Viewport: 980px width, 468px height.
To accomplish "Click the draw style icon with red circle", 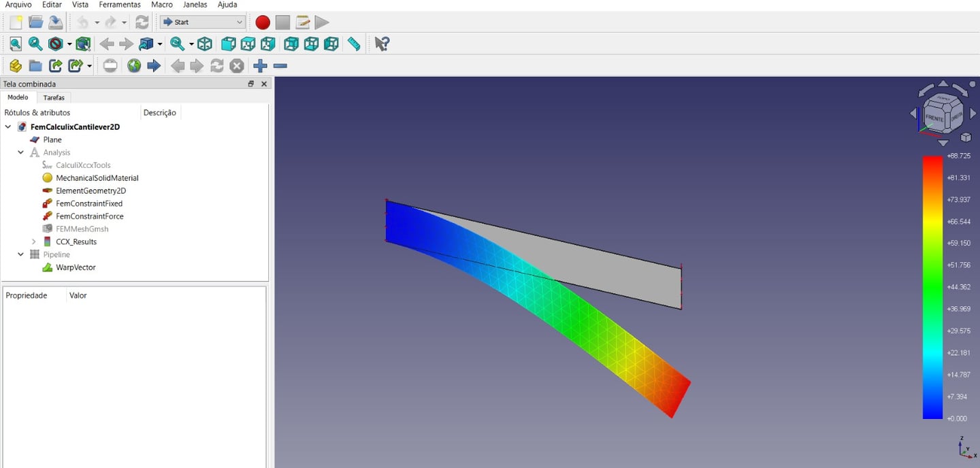I will click(x=55, y=44).
